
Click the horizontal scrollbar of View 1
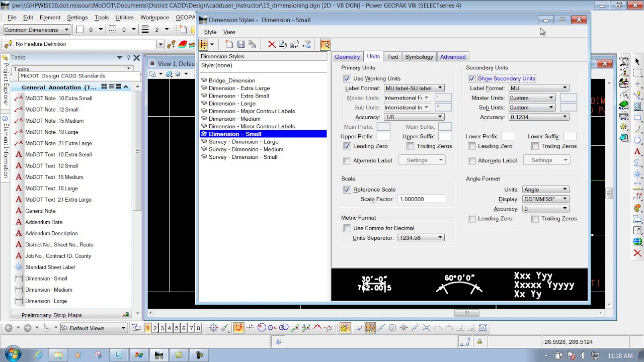(466, 313)
